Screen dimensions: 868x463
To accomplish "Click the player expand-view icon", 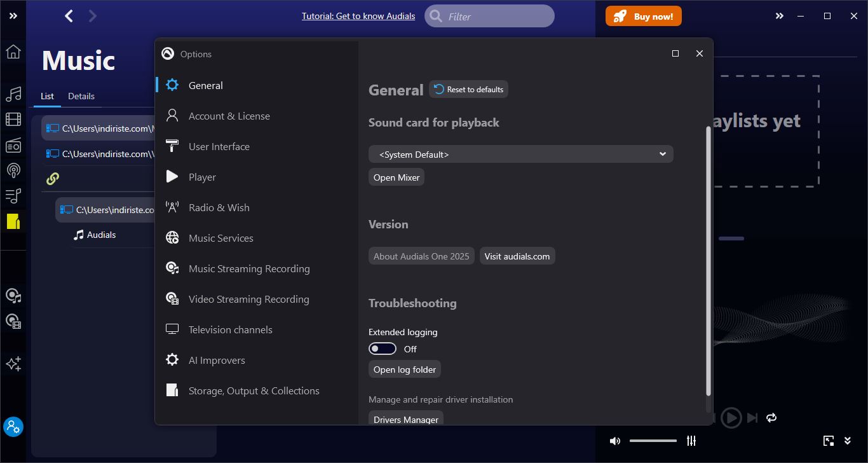I will (x=829, y=441).
